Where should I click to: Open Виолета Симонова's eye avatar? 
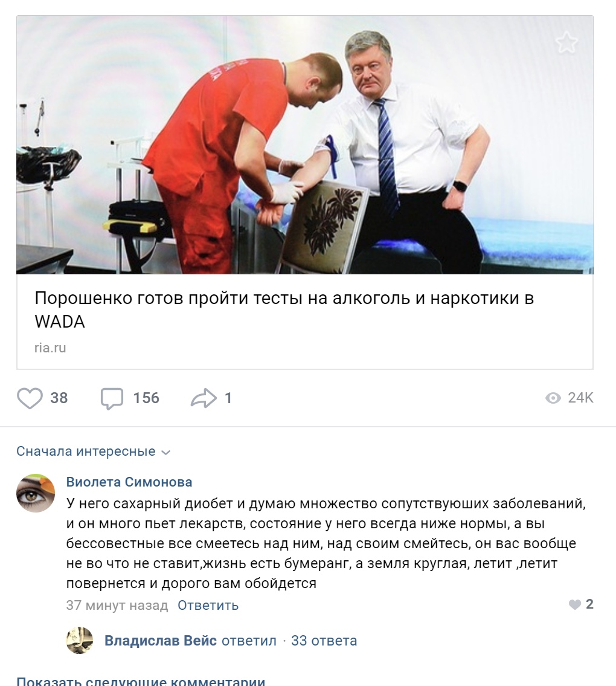36,493
